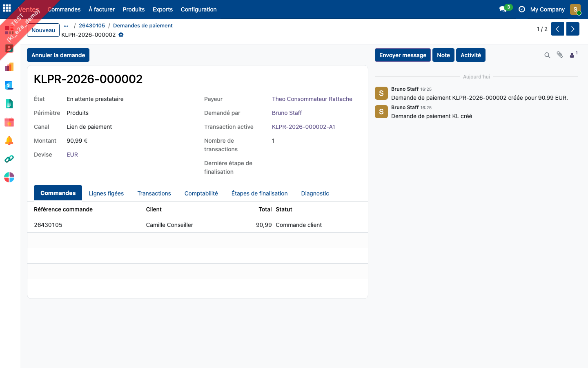
Task: Click the Note button
Action: click(443, 55)
